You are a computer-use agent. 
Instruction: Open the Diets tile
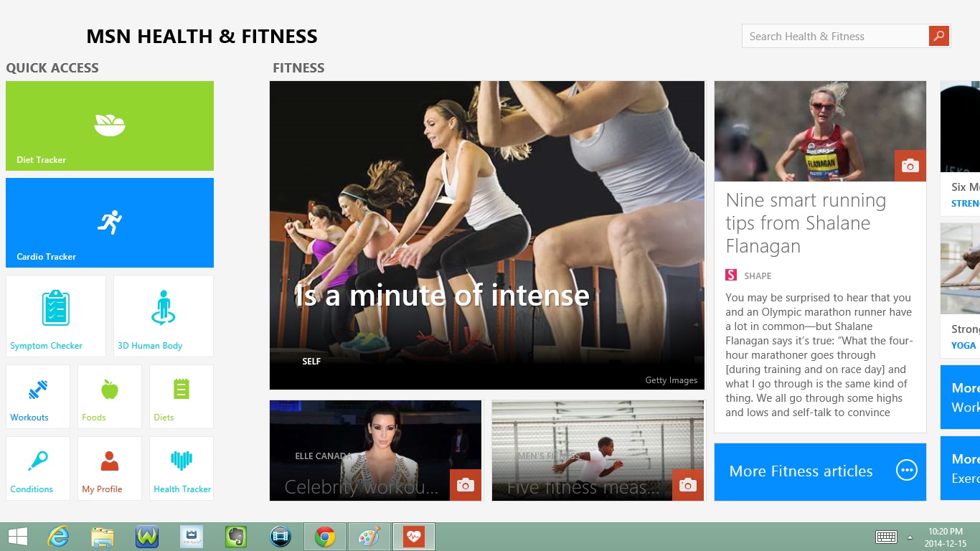tap(182, 397)
